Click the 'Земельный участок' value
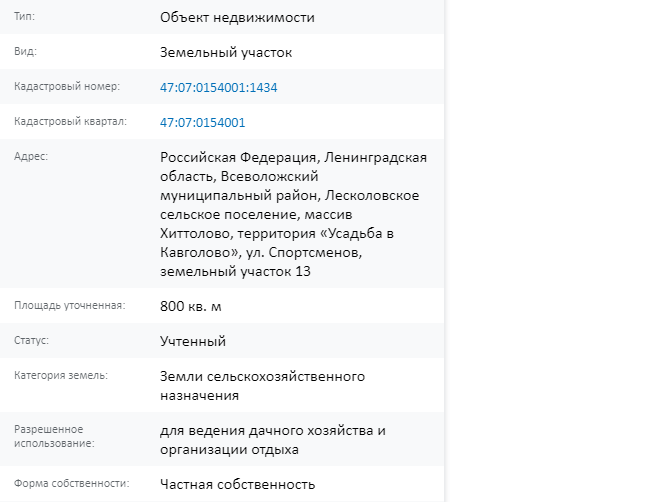665x502 pixels. (x=226, y=53)
